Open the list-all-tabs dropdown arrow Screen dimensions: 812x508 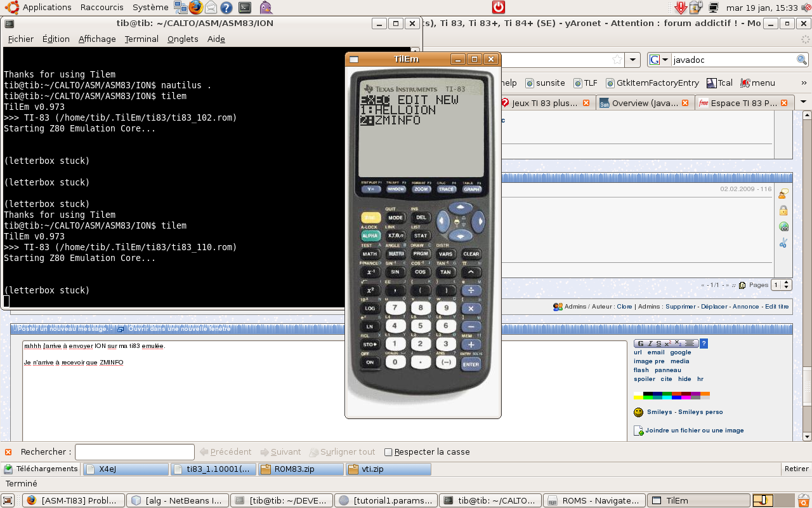tap(803, 102)
